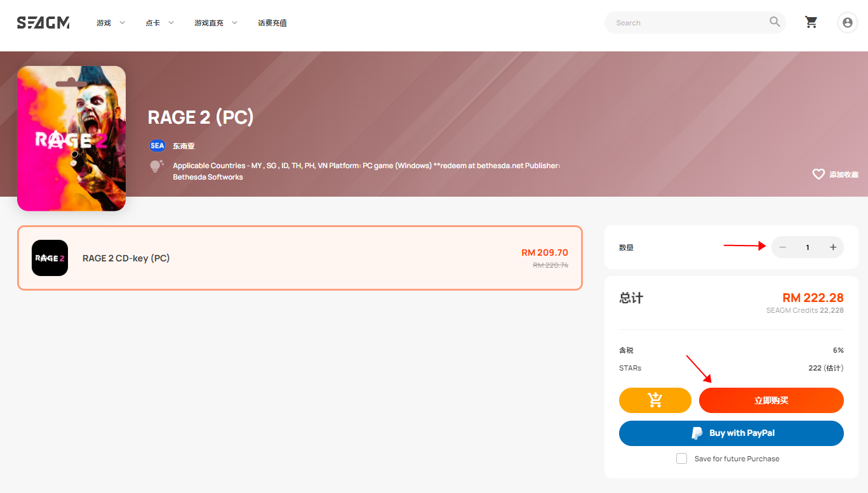
Task: Open the 话费充值 menu item
Action: click(272, 23)
